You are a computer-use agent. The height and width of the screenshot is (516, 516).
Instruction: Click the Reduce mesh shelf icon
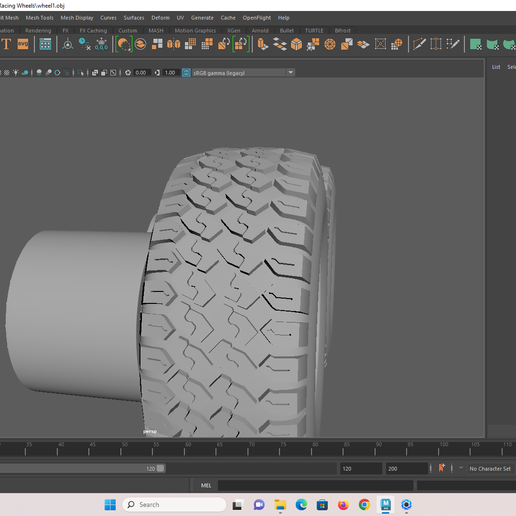207,44
